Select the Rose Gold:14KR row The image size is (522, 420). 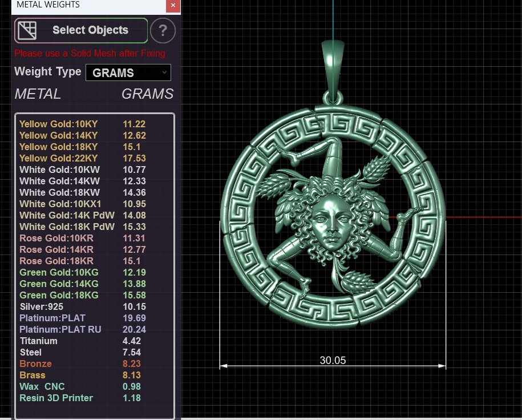(x=82, y=249)
